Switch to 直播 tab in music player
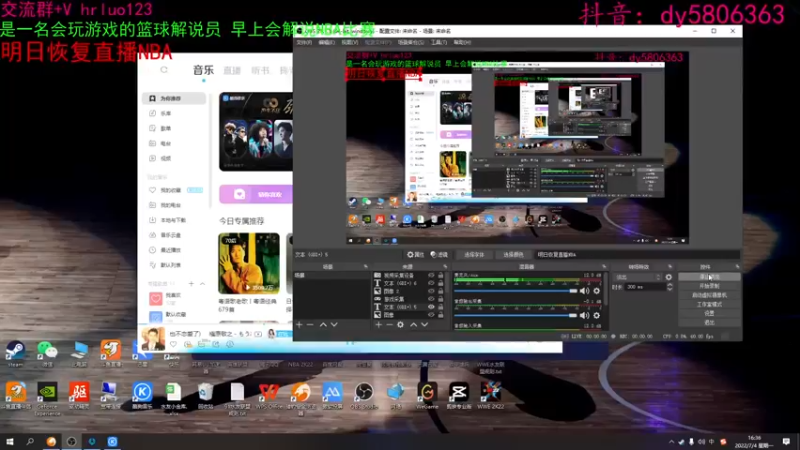Viewport: 800px width, 450px height. point(232,70)
